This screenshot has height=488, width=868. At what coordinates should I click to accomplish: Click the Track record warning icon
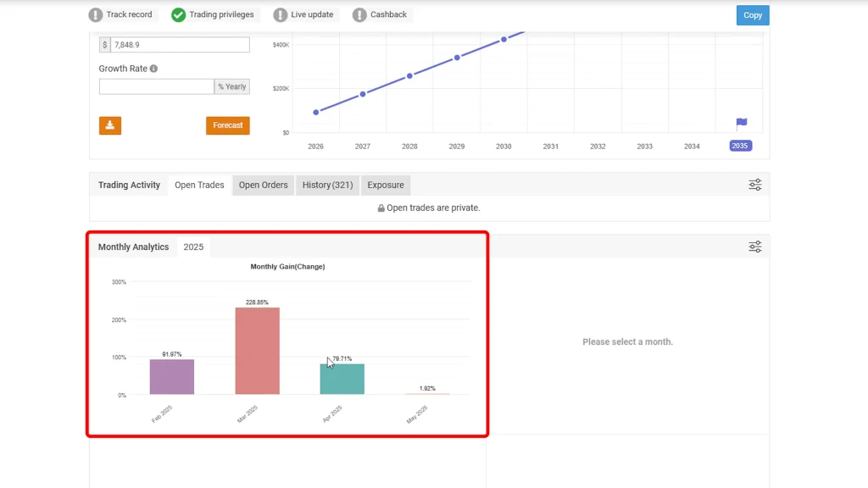[96, 15]
